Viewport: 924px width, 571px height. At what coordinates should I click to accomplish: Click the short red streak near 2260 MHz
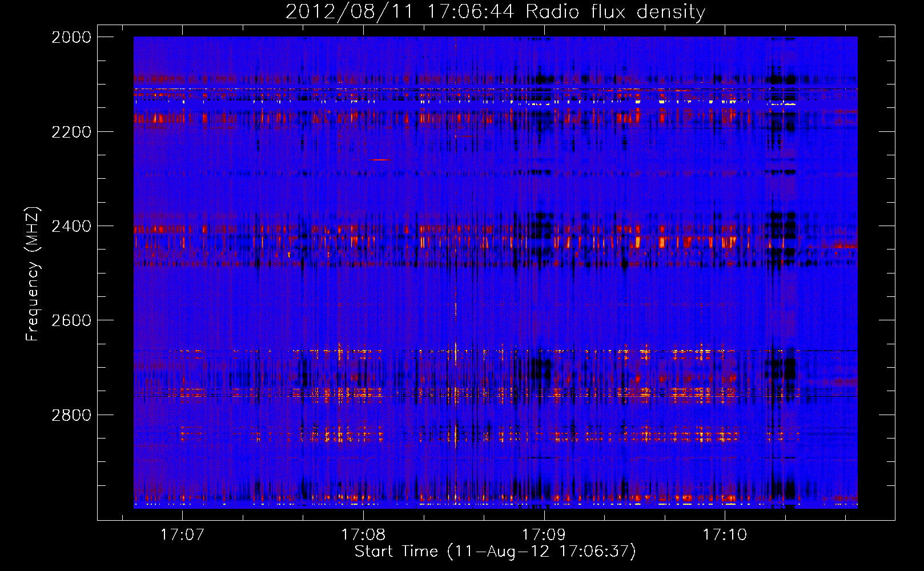pyautogui.click(x=380, y=160)
